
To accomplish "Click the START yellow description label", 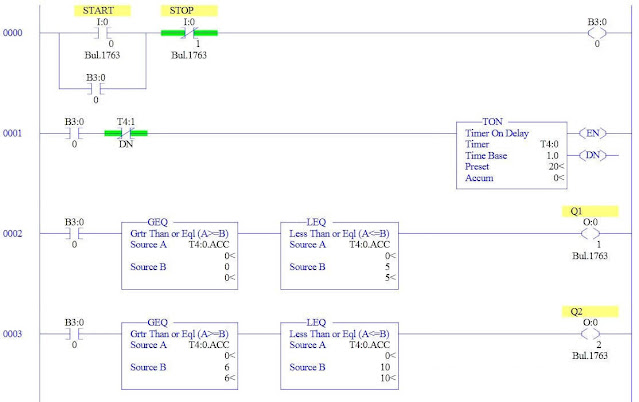I will [102, 11].
